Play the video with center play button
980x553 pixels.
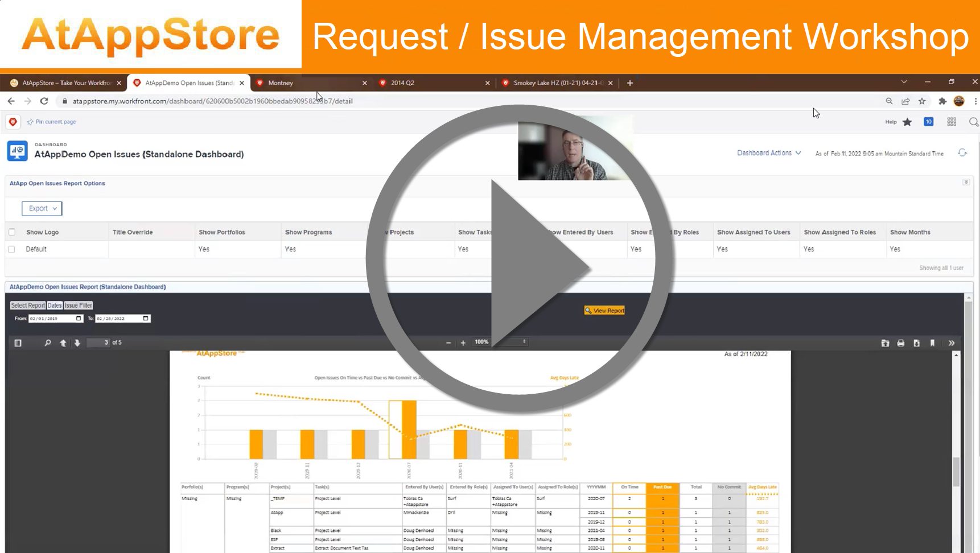click(519, 258)
